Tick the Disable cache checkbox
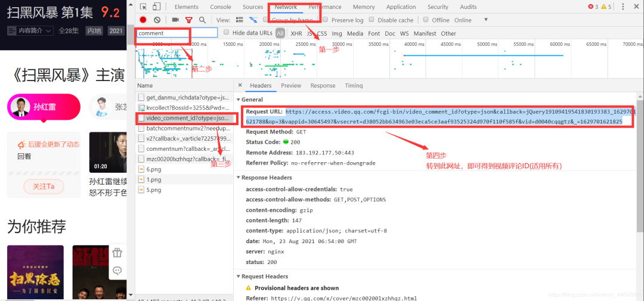Viewport: 644px width, 301px height. coord(371,19)
